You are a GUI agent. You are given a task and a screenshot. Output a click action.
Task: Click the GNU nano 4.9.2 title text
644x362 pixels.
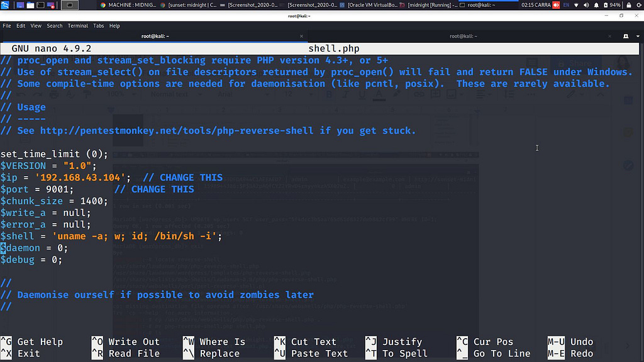click(52, 48)
